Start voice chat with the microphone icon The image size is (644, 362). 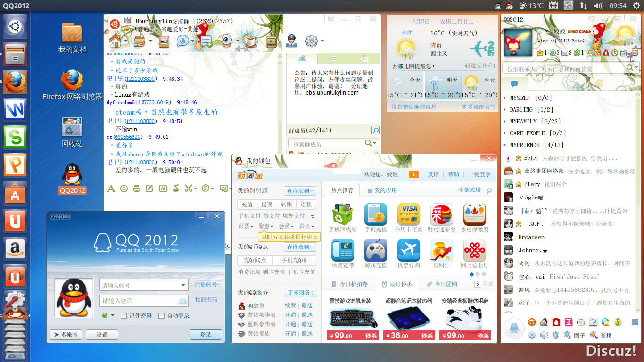(183, 41)
